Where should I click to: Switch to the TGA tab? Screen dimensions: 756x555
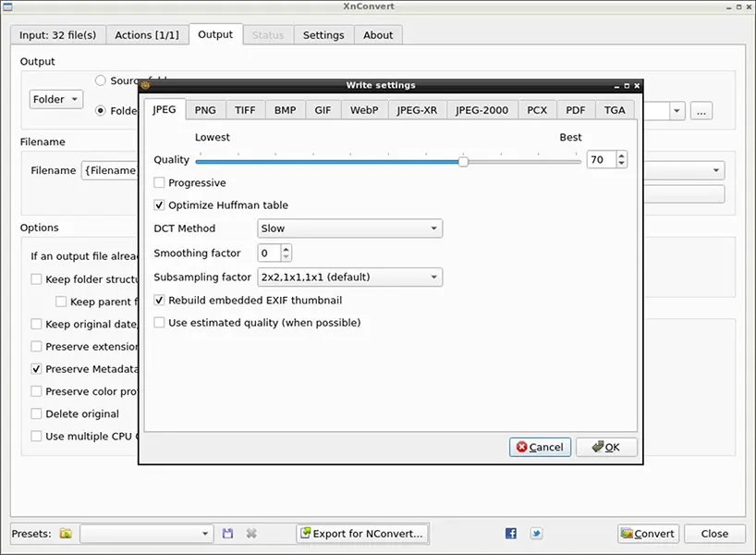click(x=615, y=110)
